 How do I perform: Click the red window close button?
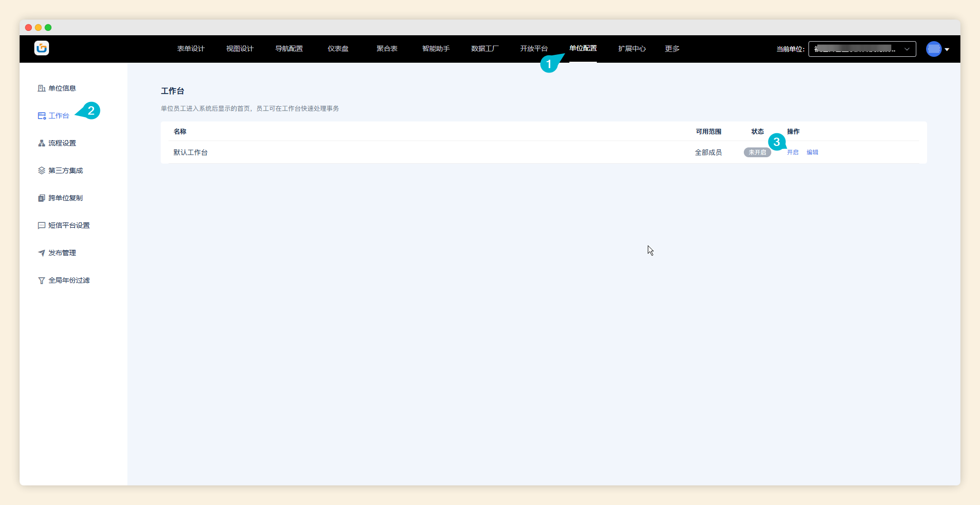pos(28,27)
